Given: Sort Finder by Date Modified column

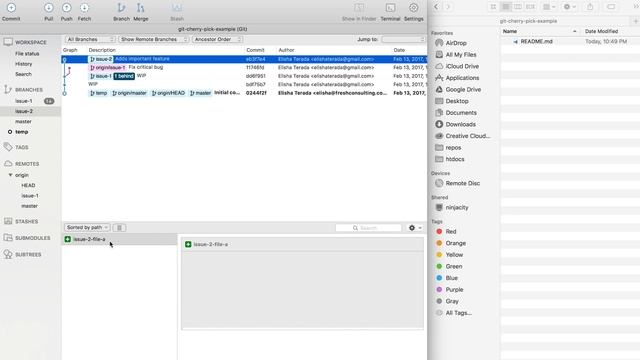Looking at the screenshot, I should (601, 31).
